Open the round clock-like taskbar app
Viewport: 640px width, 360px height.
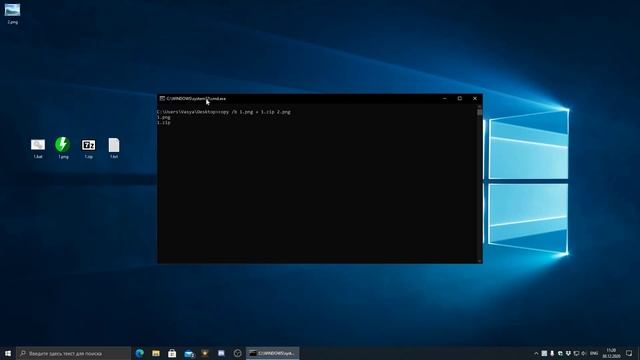[x=238, y=353]
